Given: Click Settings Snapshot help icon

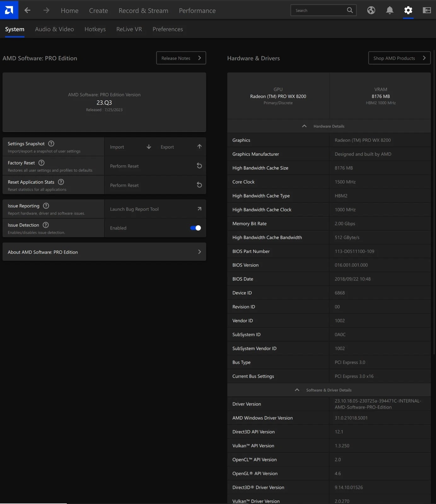Looking at the screenshot, I should click(x=51, y=144).
